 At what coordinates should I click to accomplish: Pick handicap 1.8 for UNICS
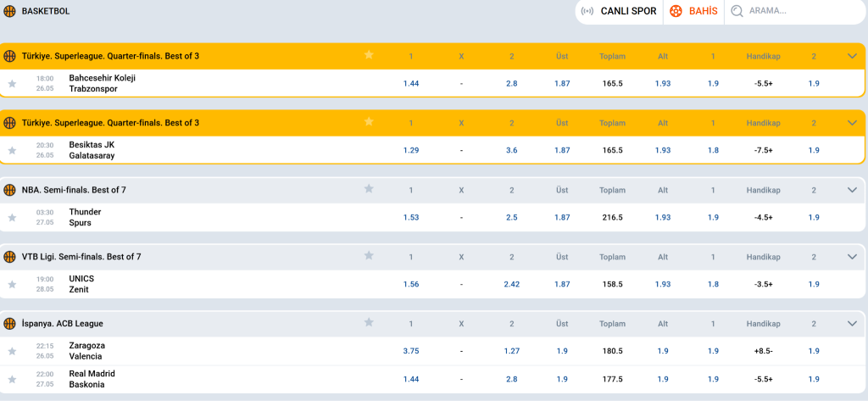[x=713, y=284]
